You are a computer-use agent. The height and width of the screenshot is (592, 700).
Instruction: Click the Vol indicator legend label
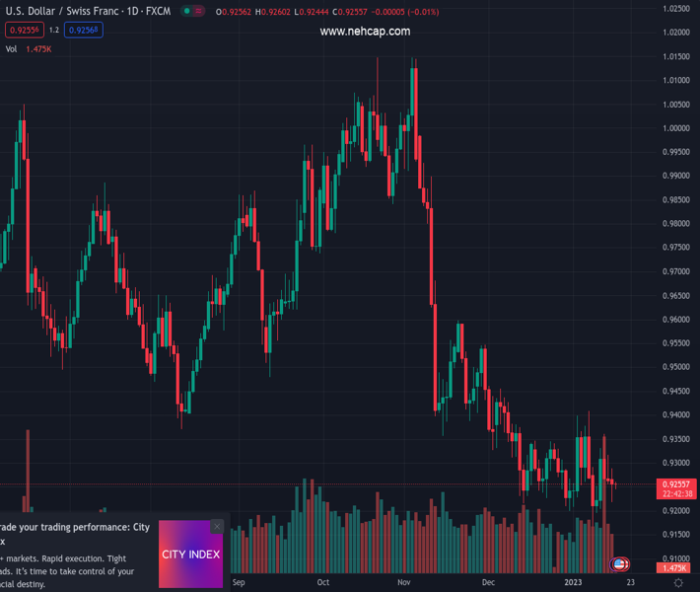click(12, 49)
